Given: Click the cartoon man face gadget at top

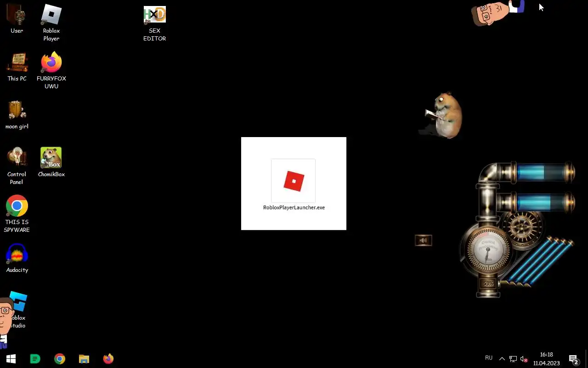Looking at the screenshot, I should click(498, 12).
